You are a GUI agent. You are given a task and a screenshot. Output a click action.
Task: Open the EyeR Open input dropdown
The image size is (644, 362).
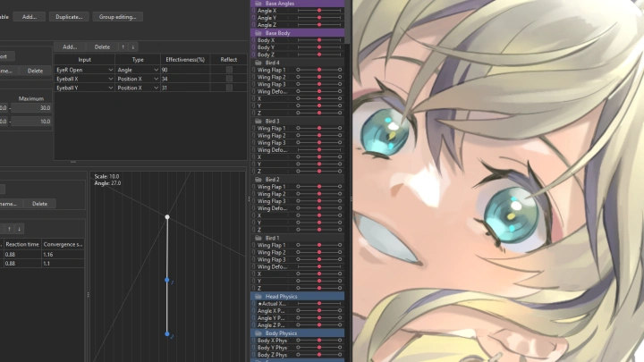110,69
